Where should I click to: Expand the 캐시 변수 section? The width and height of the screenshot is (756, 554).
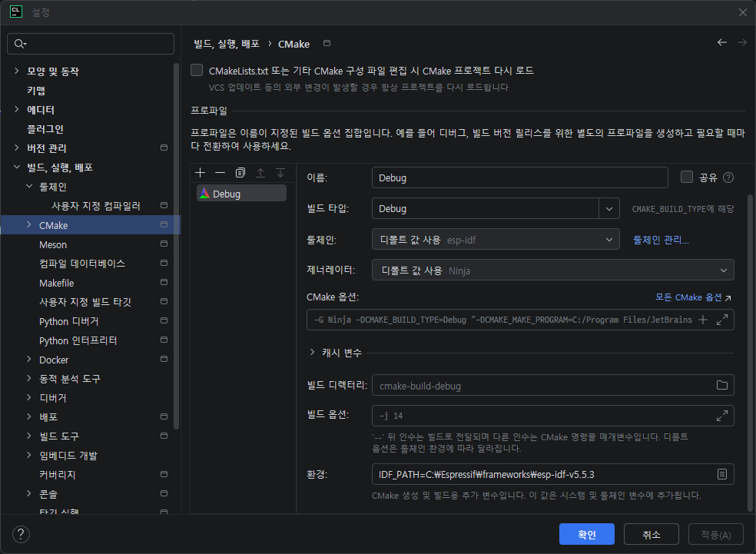point(312,352)
